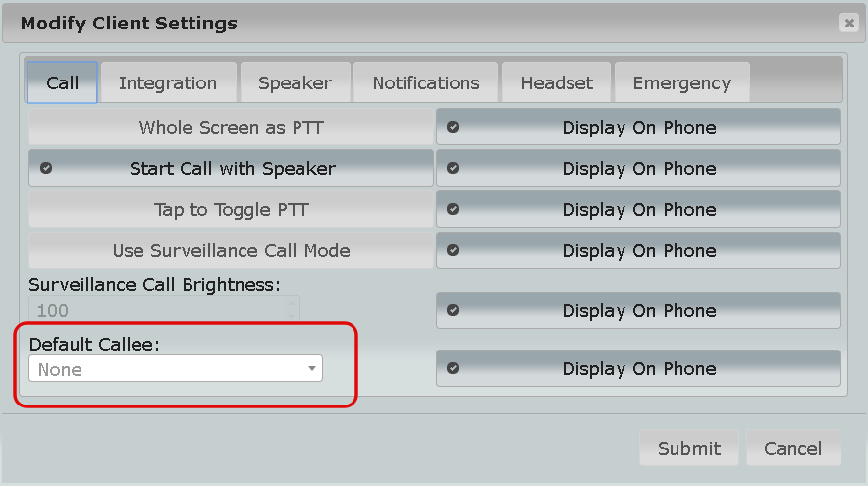Open the Emergency tab
The image size is (868, 486).
(681, 83)
